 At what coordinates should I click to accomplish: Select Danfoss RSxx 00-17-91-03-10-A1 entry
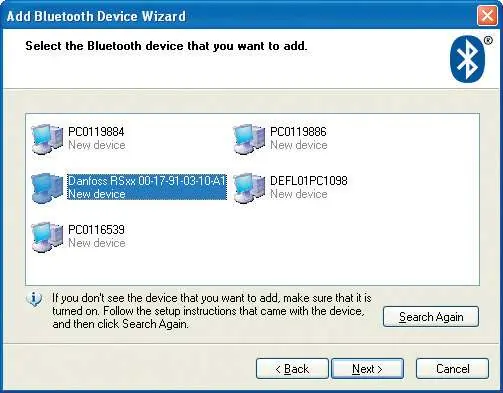(x=147, y=187)
